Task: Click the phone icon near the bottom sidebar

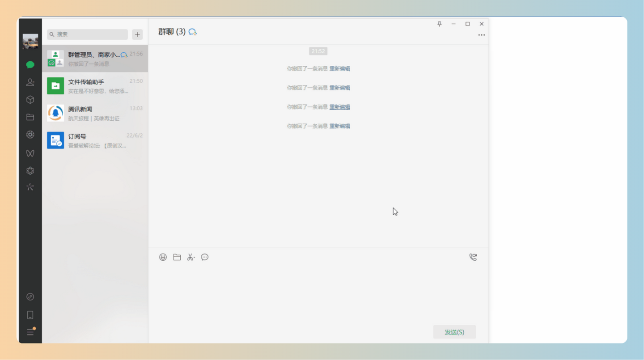Action: click(x=30, y=315)
